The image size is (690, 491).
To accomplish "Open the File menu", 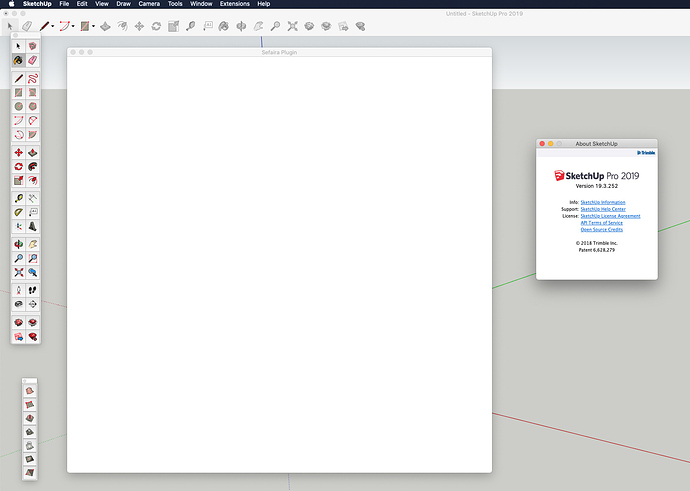I will point(64,4).
